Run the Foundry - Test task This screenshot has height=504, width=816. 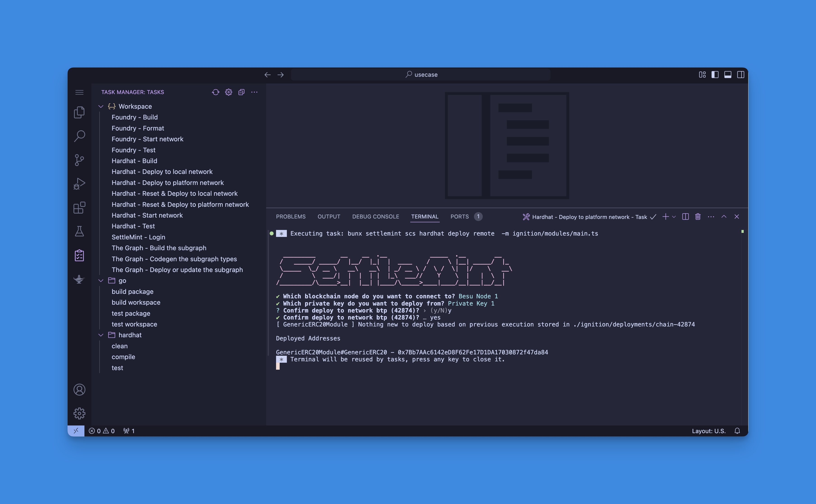[x=133, y=150]
